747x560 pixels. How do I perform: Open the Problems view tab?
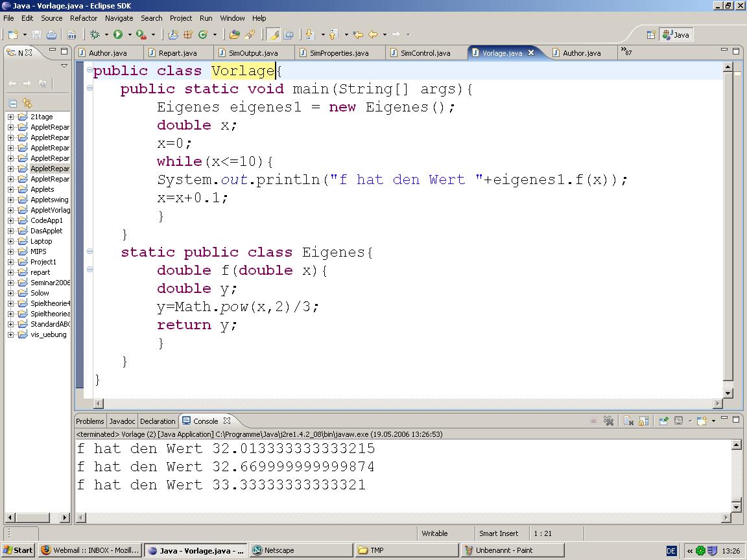point(89,421)
